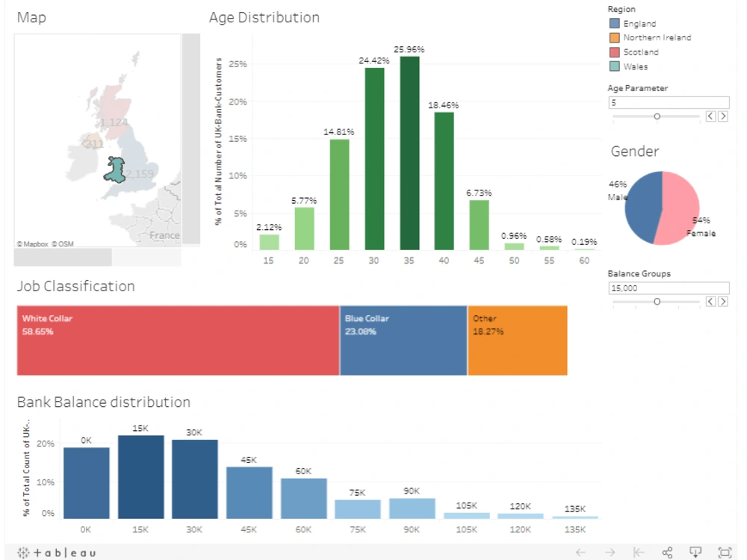
Task: Revert dashboard to original view
Action: (639, 553)
